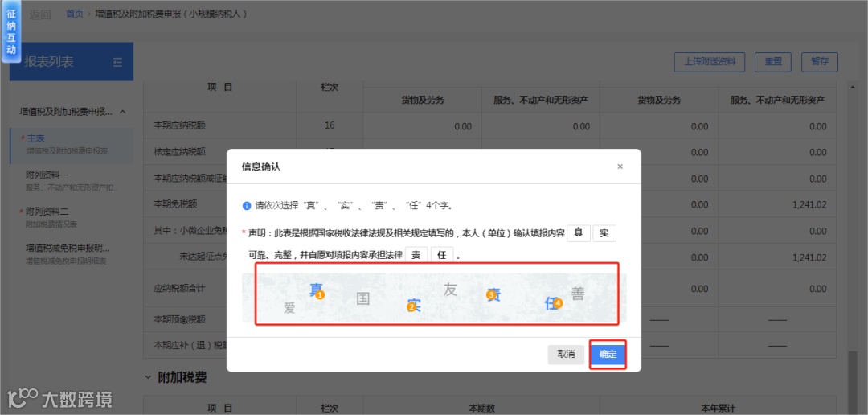Click the 确定 confirm button
868x415 pixels.
pos(608,355)
